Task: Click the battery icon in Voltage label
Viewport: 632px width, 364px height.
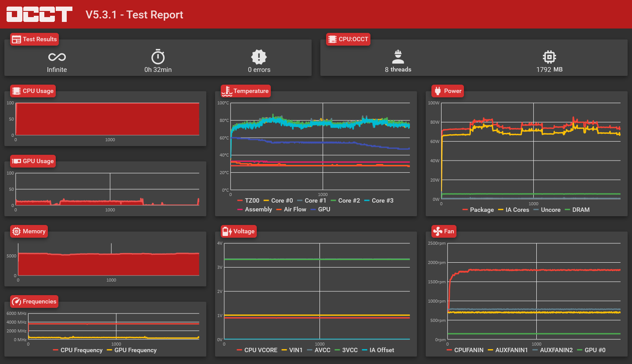Action: pos(227,232)
